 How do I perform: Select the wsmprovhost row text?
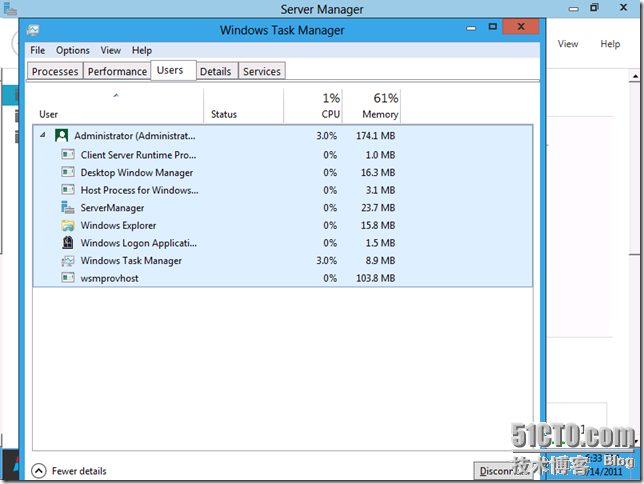(109, 278)
